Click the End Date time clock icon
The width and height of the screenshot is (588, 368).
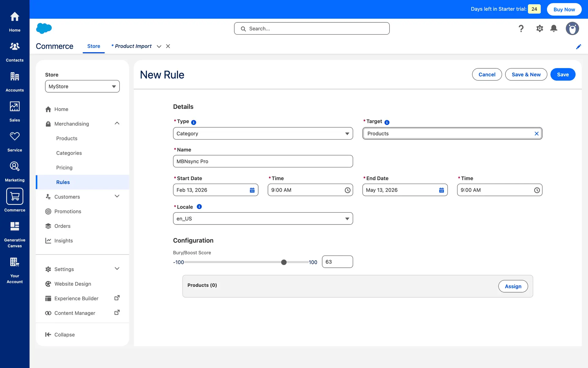point(537,190)
